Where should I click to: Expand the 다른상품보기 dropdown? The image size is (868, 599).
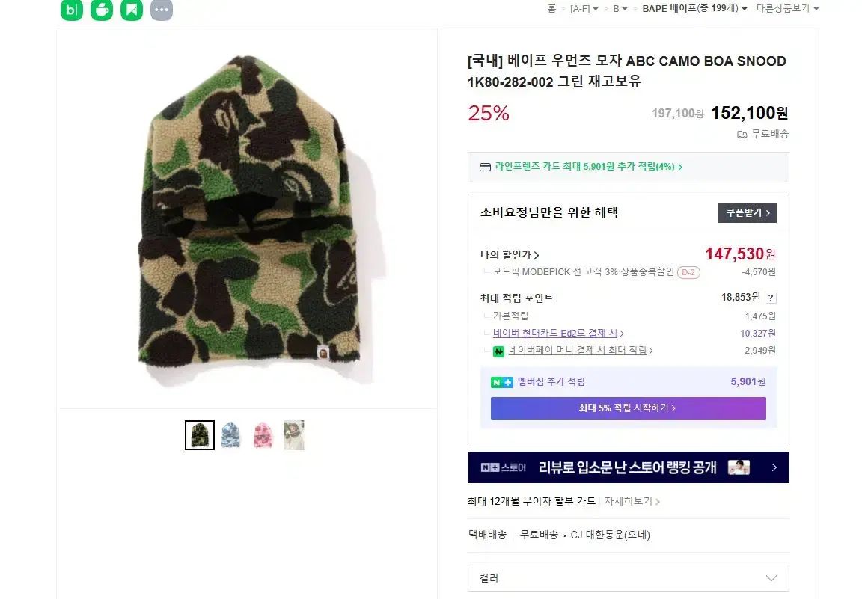click(x=787, y=9)
